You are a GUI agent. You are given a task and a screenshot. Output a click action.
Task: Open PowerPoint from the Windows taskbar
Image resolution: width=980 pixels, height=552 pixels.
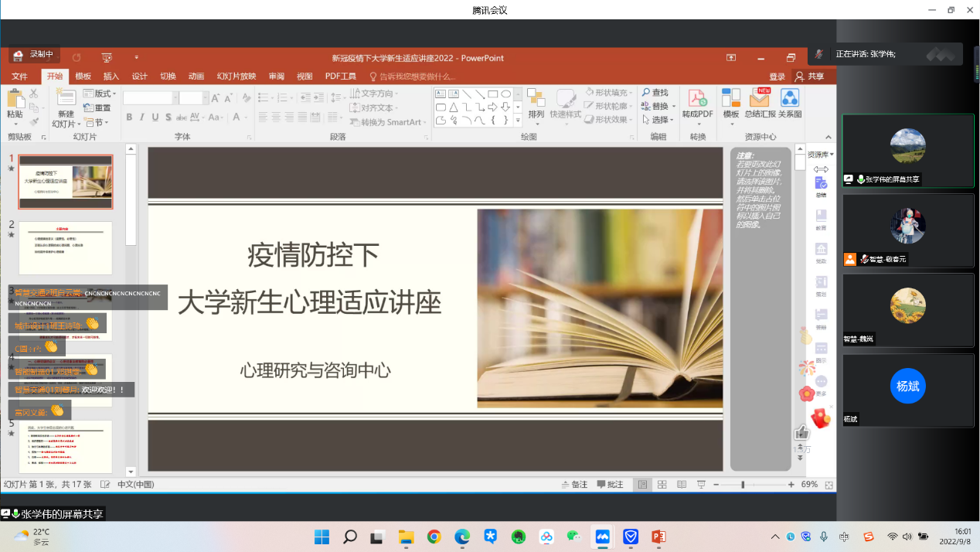pos(658,537)
